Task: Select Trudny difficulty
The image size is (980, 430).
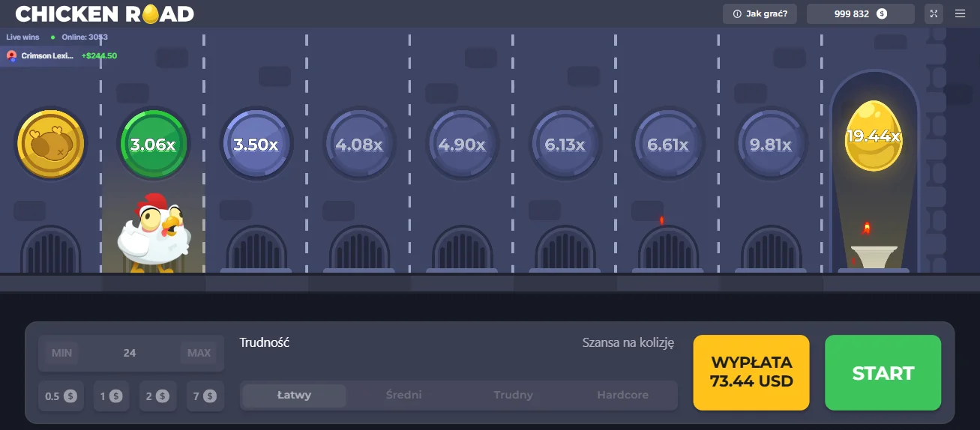Action: click(x=514, y=396)
